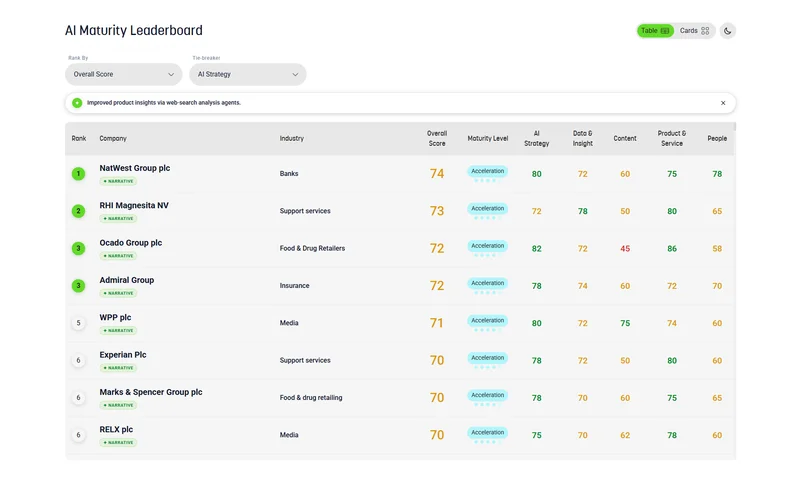
Task: Click rank 2 badge for RHI Magnesita
Action: 78,211
